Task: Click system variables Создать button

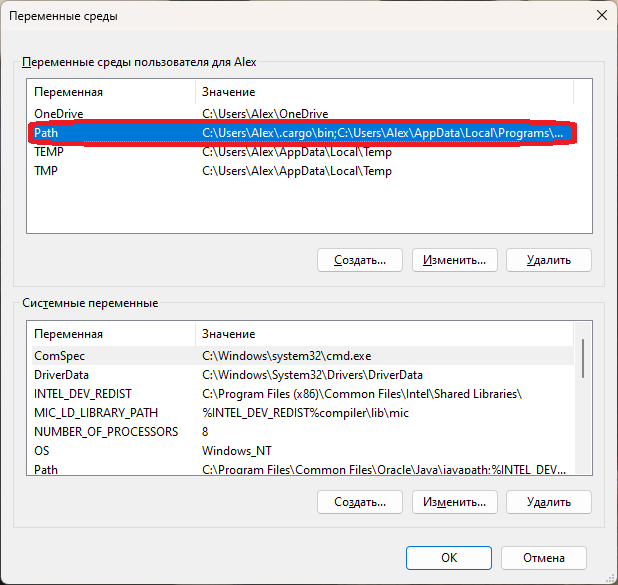Action: pos(360,502)
